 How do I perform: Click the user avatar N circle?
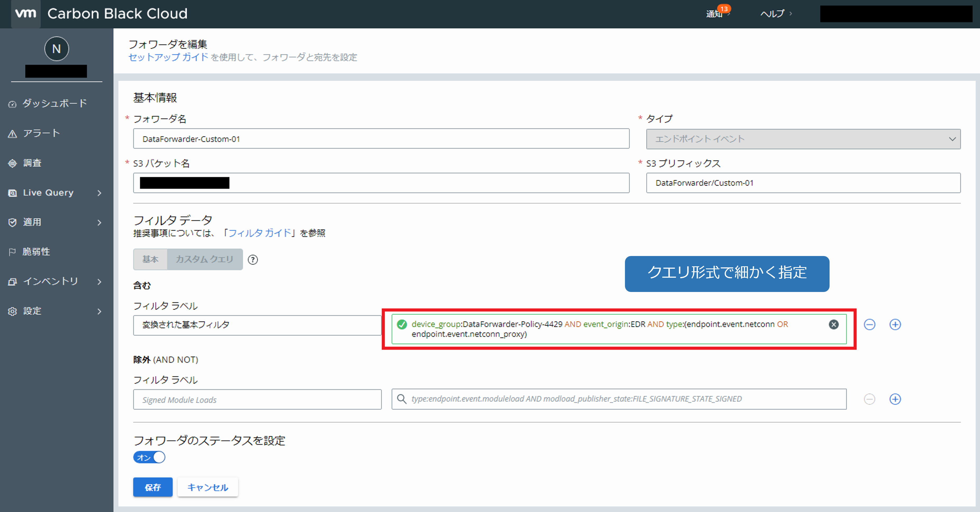tap(56, 49)
